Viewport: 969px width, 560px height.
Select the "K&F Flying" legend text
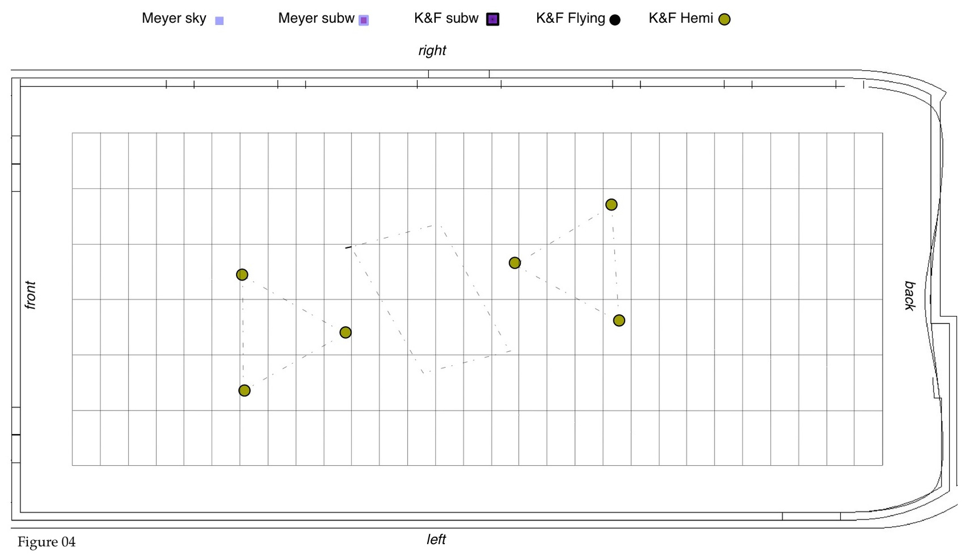(570, 18)
